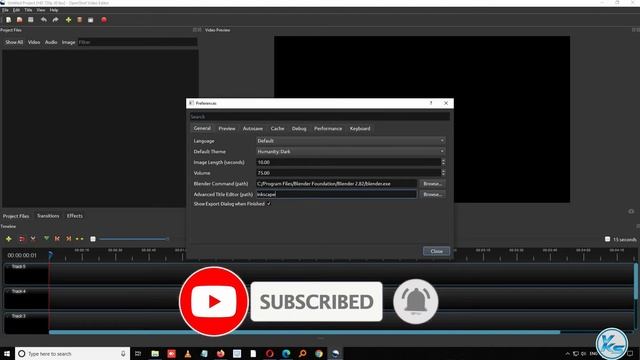Image resolution: width=640 pixels, height=360 pixels.
Task: Open Microsoft Edge icon on taskbar
Action: (286, 353)
